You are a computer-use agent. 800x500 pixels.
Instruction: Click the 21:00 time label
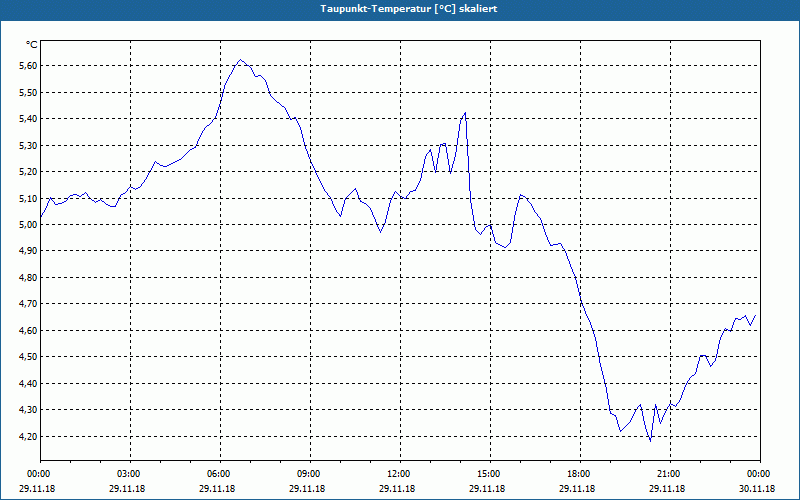coord(670,474)
